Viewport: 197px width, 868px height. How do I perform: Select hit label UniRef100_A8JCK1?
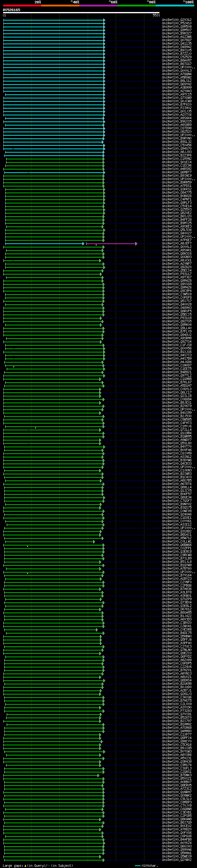point(177,260)
